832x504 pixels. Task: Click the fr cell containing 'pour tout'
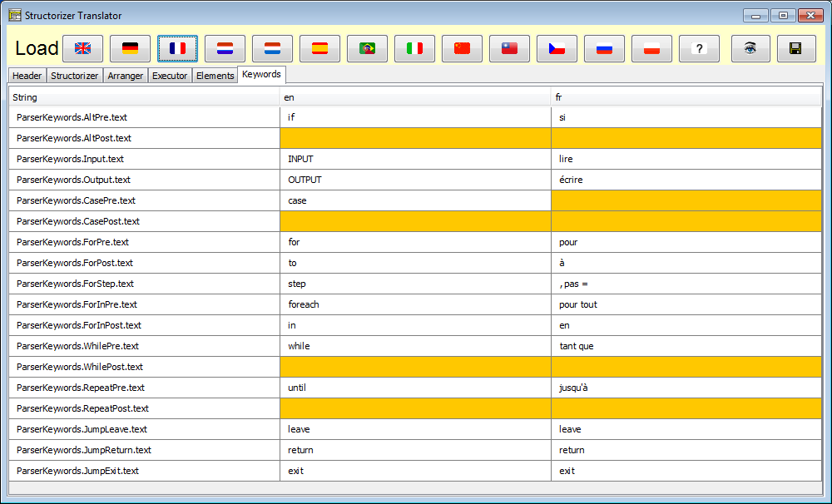point(686,304)
